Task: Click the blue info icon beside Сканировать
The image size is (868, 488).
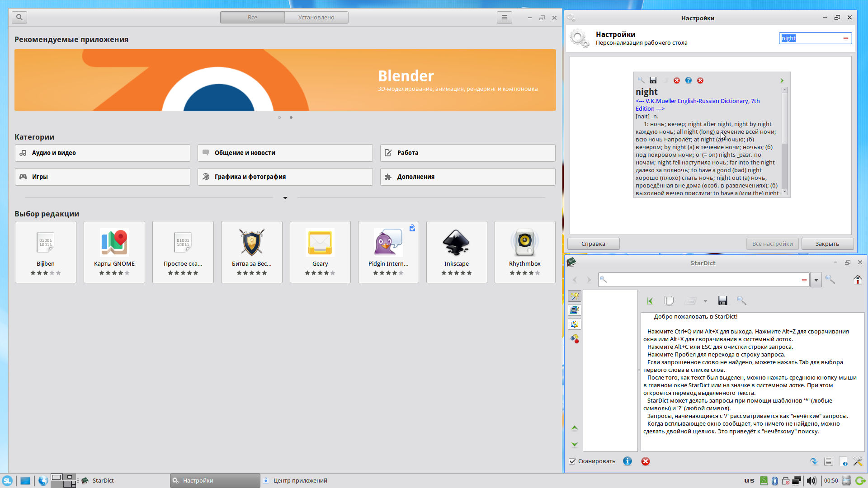Action: pyautogui.click(x=627, y=461)
